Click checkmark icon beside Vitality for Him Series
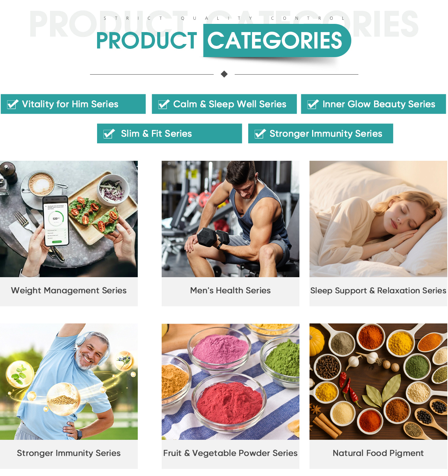 click(x=13, y=104)
